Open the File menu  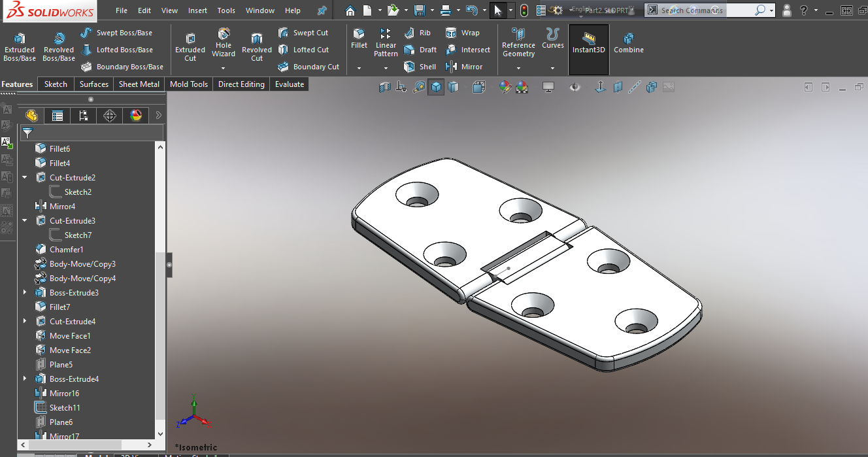click(122, 10)
